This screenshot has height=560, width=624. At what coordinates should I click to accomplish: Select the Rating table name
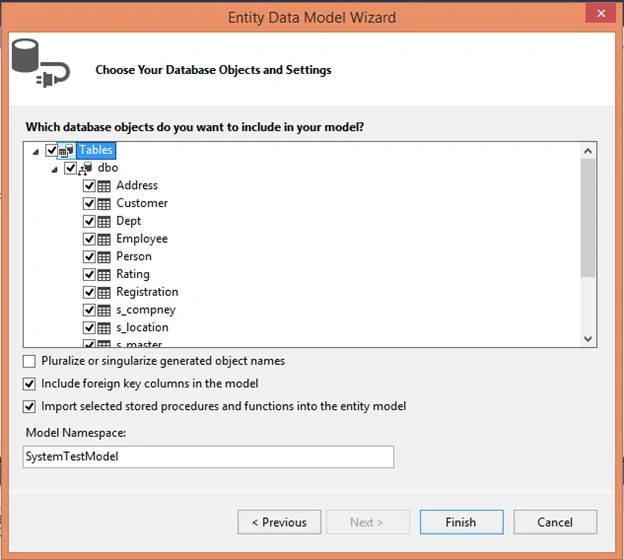(133, 274)
